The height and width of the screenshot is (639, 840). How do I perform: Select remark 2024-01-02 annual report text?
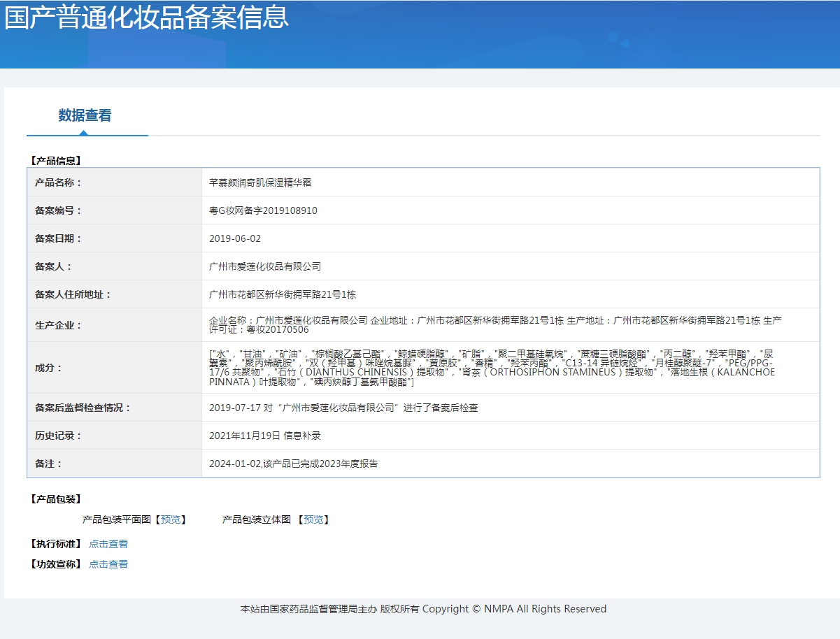click(x=293, y=464)
